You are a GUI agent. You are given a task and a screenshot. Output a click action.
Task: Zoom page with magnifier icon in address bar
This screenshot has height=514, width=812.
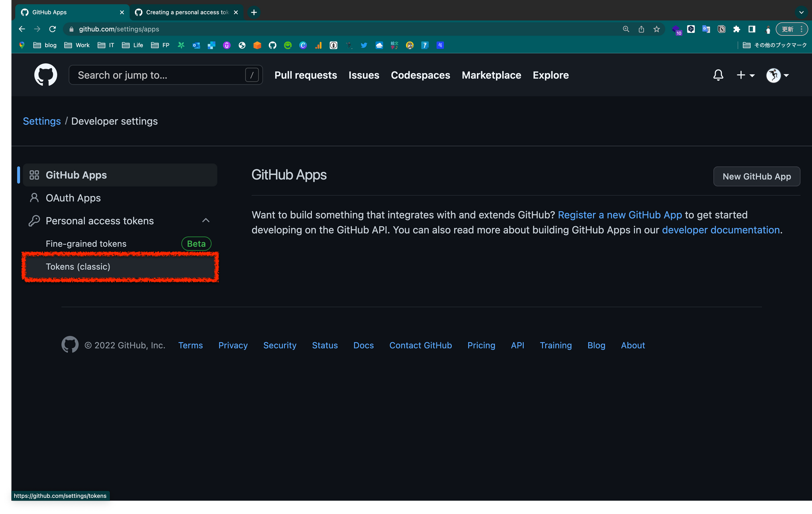(x=626, y=29)
